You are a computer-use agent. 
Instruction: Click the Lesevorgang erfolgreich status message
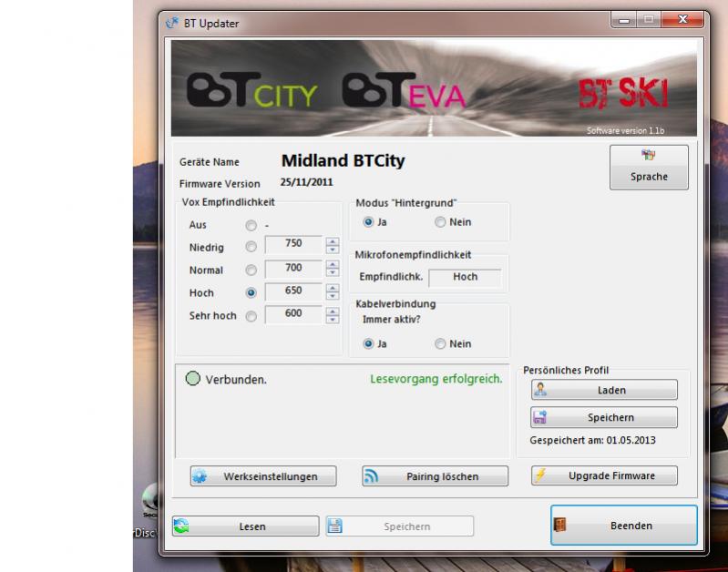[x=436, y=379]
